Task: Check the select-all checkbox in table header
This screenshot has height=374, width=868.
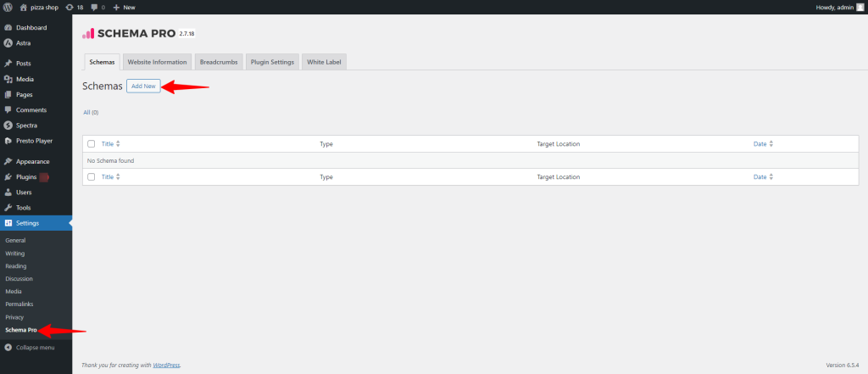Action: 92,144
